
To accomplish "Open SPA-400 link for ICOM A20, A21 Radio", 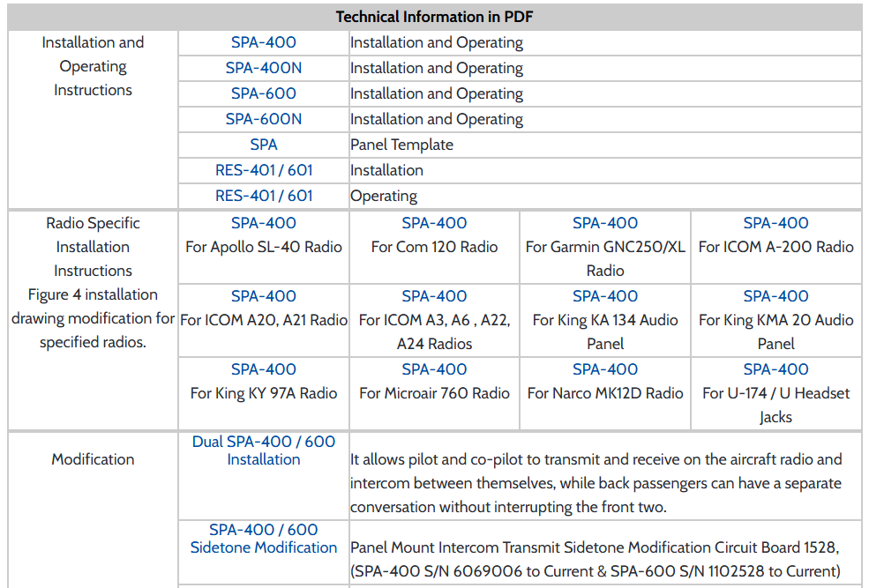I will click(263, 296).
